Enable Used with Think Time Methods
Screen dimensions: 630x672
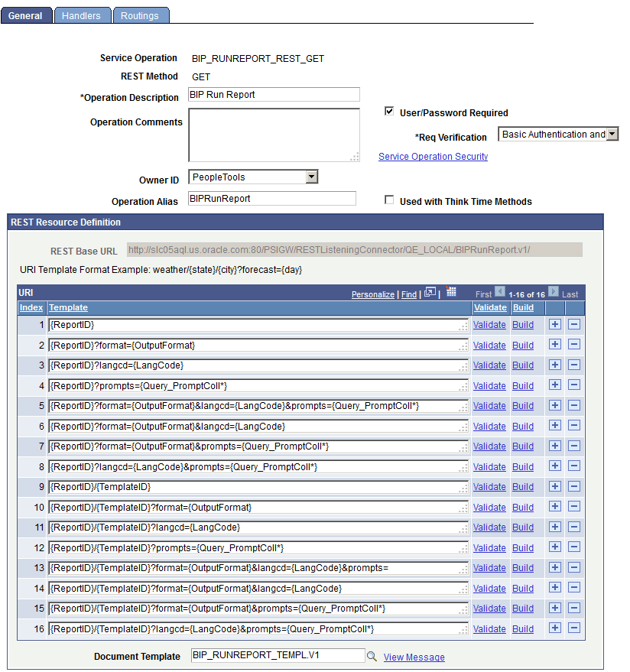(389, 200)
